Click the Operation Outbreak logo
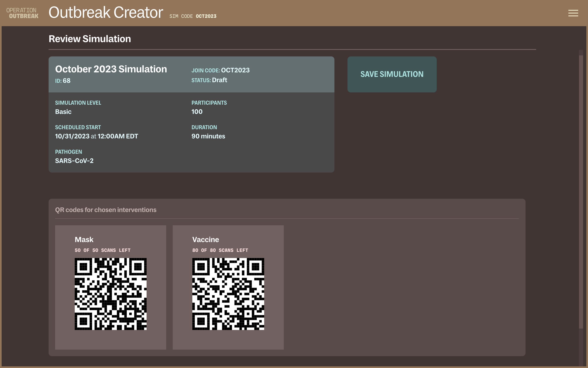 [x=22, y=13]
